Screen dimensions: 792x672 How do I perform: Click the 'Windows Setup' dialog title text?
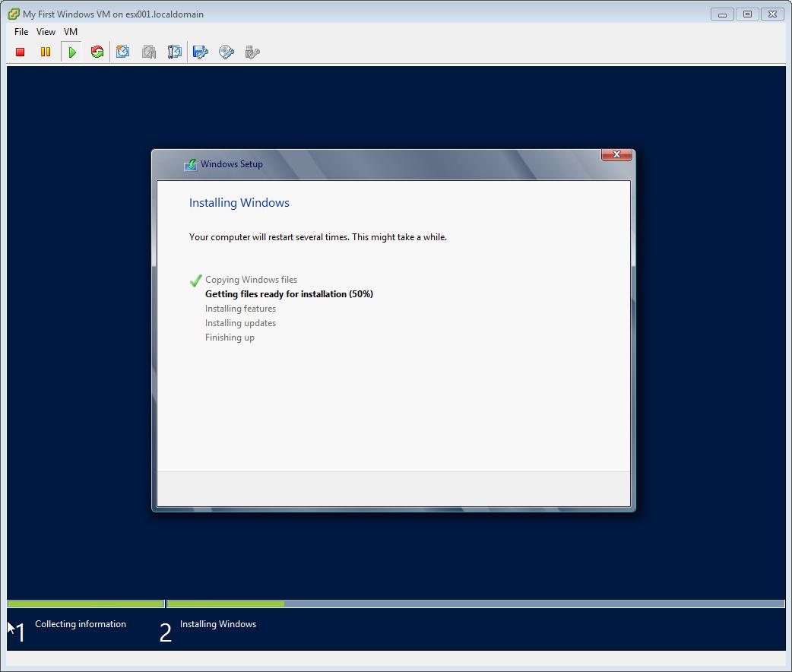pos(232,164)
